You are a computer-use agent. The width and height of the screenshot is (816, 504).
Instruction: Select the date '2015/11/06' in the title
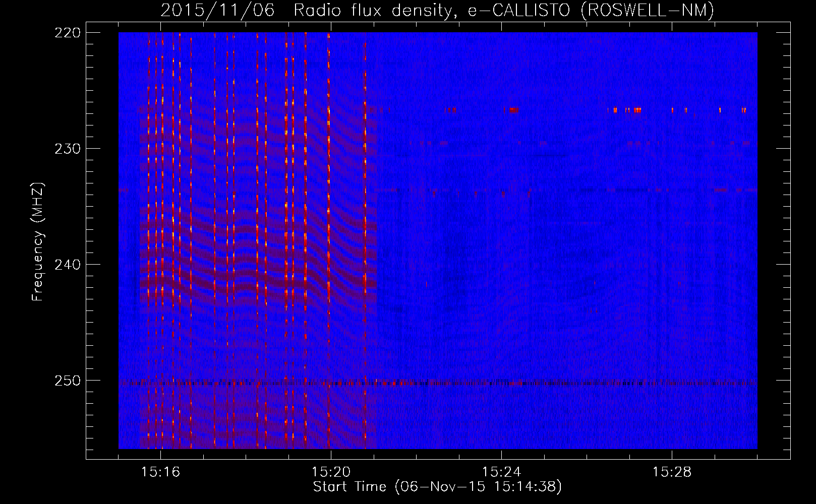(x=217, y=10)
